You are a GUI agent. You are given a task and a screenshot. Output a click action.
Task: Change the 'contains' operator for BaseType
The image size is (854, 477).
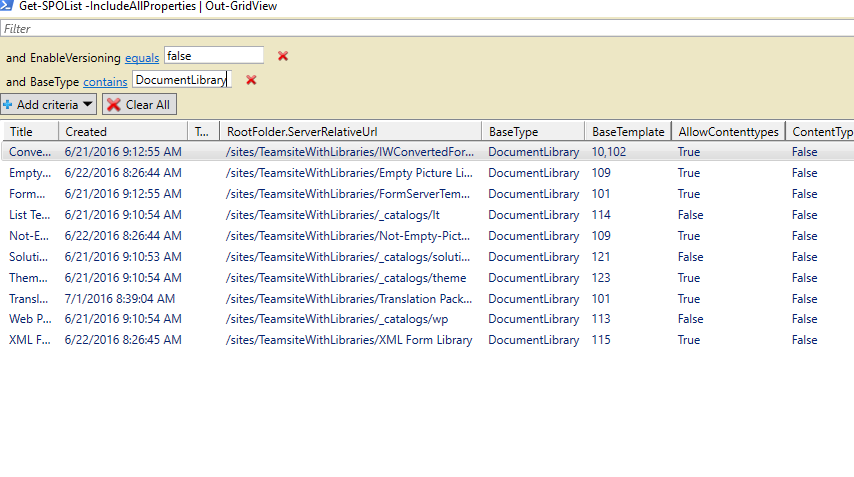105,82
